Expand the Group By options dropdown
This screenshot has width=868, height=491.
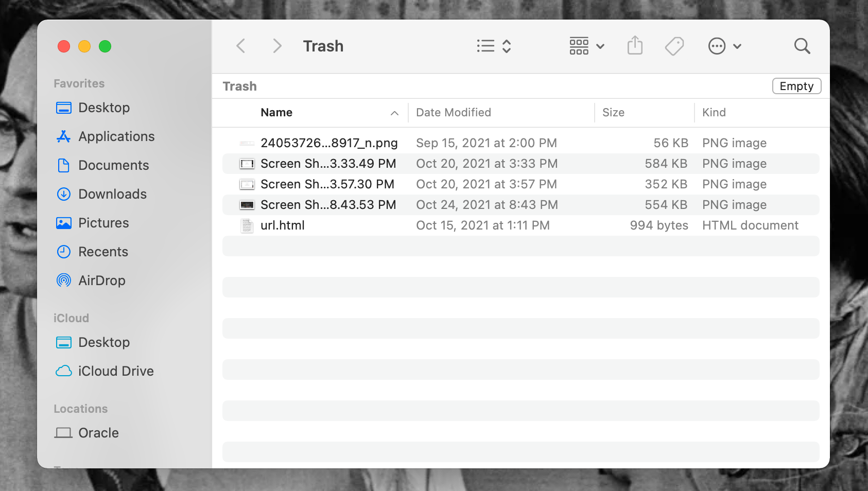pos(586,46)
